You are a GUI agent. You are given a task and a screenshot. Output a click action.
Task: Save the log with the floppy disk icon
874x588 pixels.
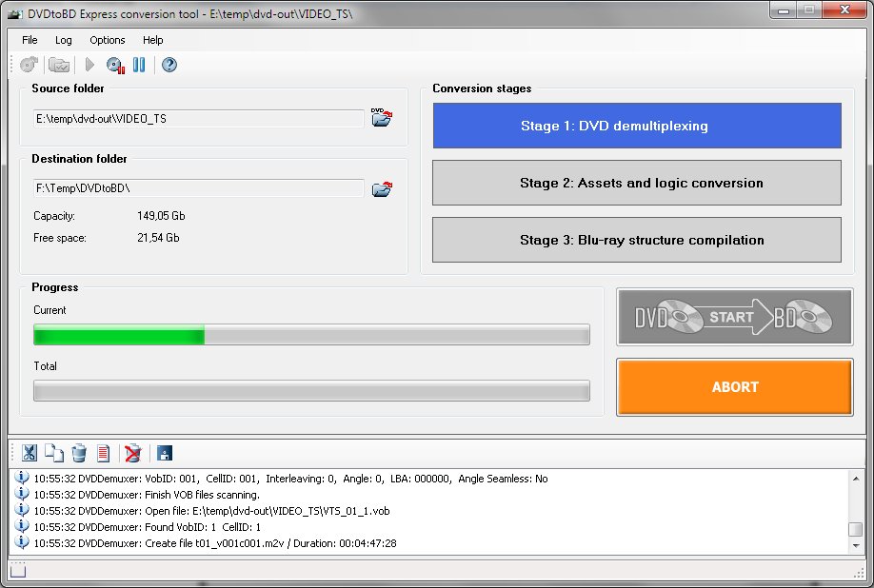coord(165,453)
